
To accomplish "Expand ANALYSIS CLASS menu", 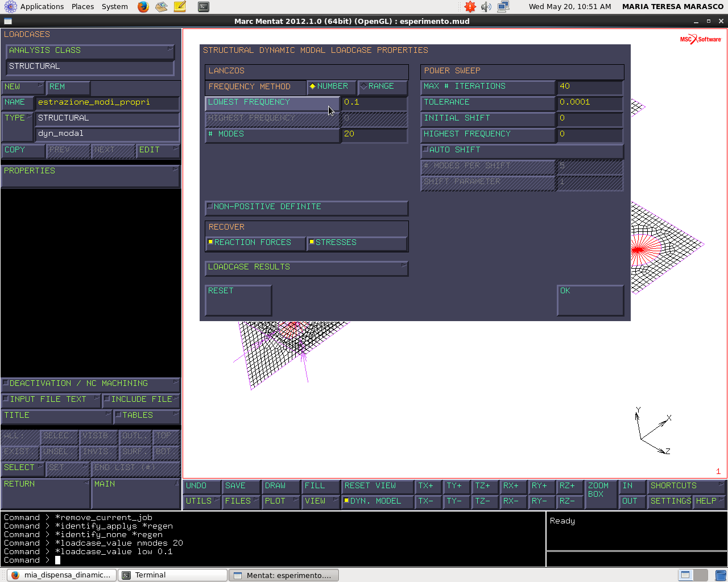I will pos(90,51).
